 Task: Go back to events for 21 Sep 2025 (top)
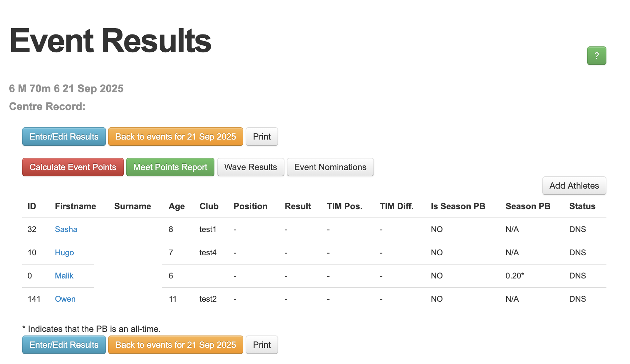point(176,137)
